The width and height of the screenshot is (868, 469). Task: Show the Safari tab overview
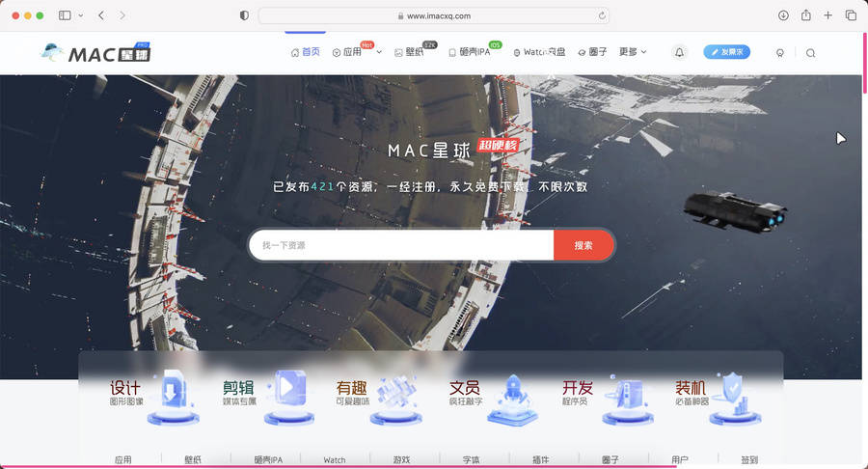[x=851, y=15]
